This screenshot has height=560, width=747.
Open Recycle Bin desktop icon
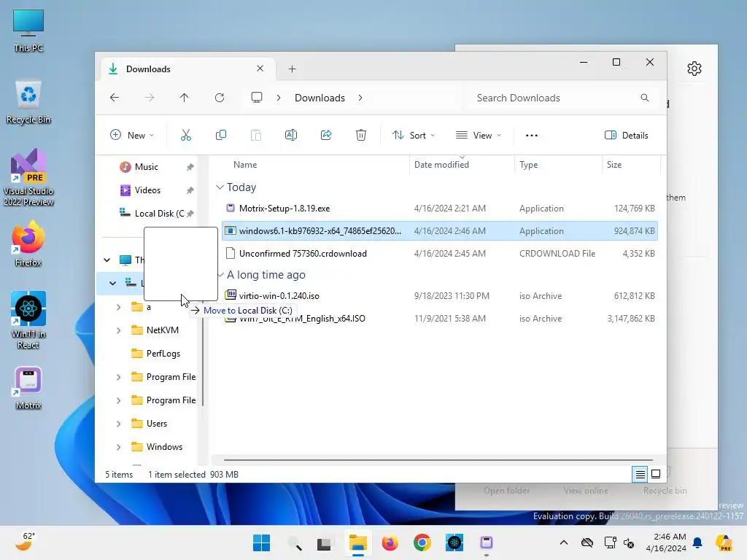tap(28, 102)
